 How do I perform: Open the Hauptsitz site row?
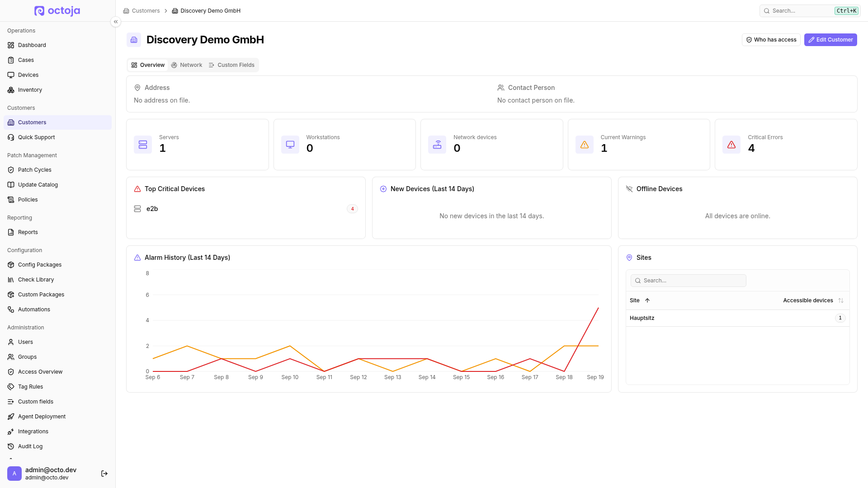(x=738, y=318)
